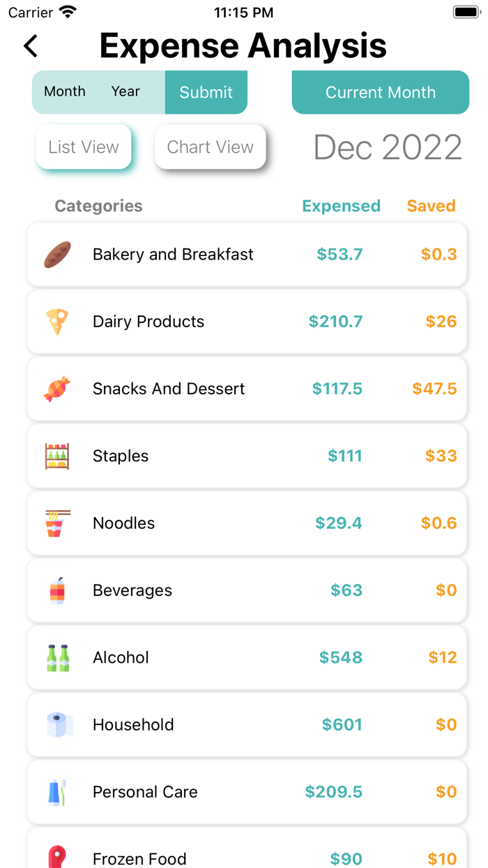The width and height of the screenshot is (488, 868).
Task: Tap the Alcohol bottles icon
Action: 57,657
